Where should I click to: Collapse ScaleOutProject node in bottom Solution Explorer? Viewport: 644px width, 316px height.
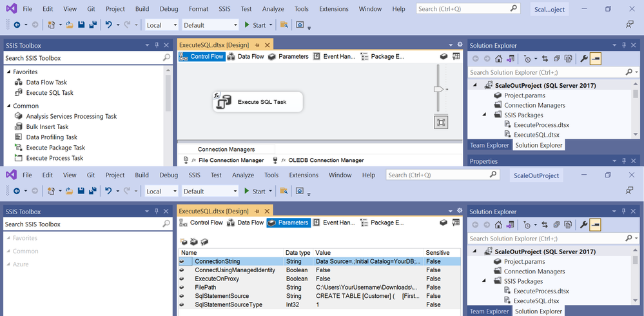tap(475, 252)
